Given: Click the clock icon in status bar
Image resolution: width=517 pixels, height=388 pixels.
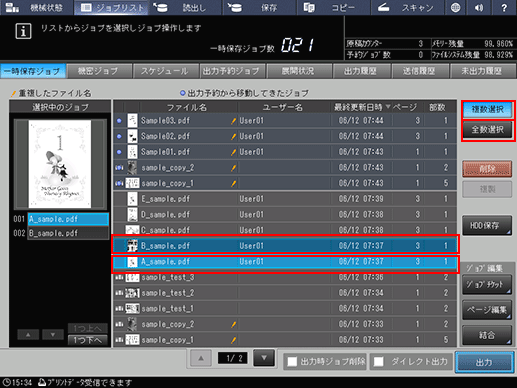Looking at the screenshot, I should [x=6, y=382].
